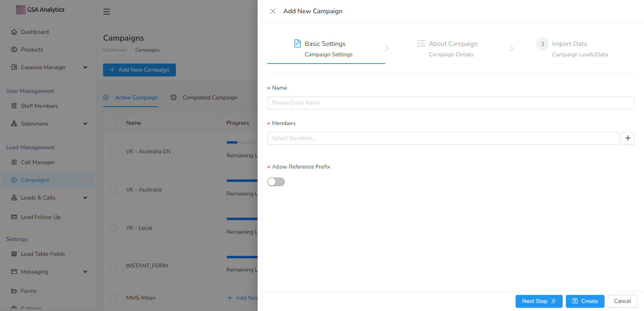Click the Leads & Calls sidebar icon

coord(14,198)
